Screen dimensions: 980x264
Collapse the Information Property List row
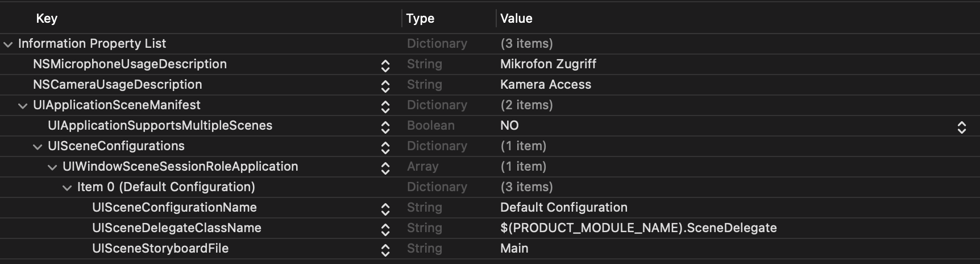8,44
